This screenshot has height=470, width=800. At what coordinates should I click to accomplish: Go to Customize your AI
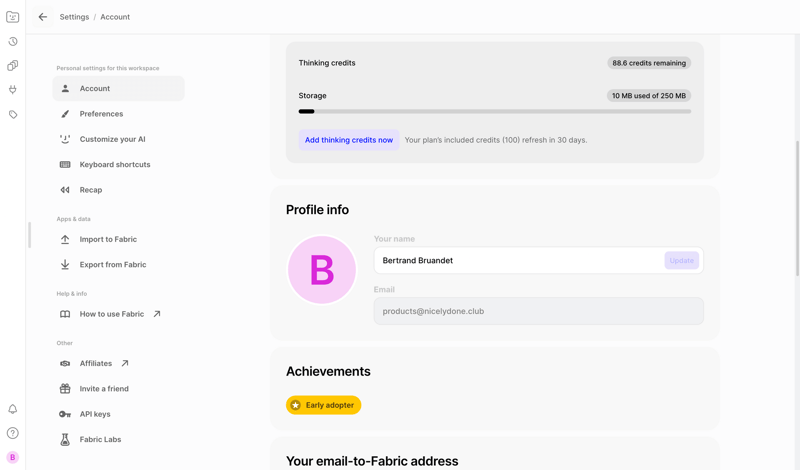point(112,139)
